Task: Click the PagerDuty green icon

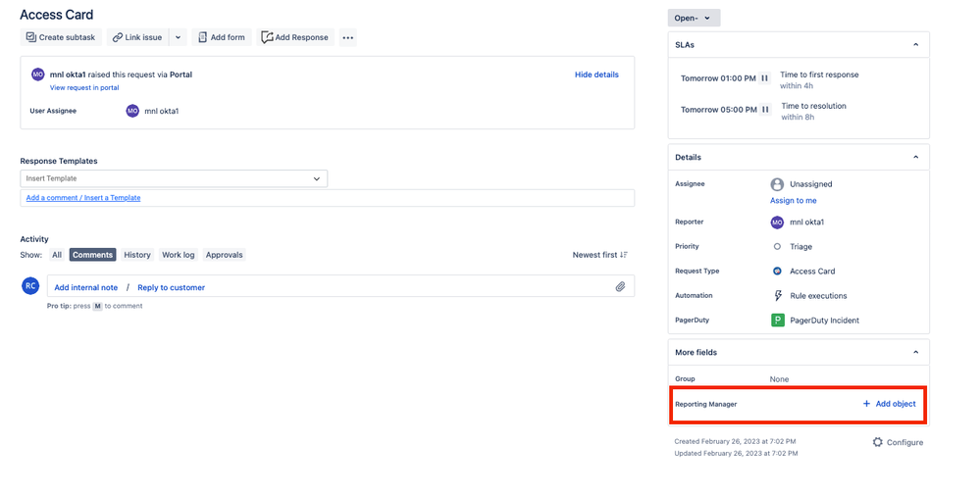Action: 778,321
